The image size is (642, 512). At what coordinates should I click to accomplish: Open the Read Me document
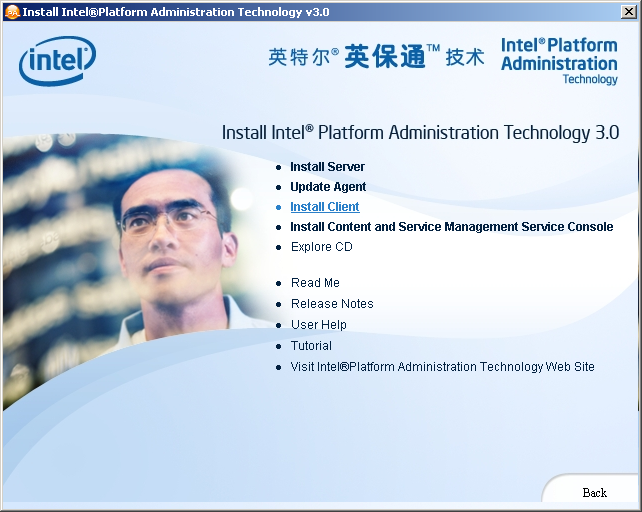click(x=315, y=283)
